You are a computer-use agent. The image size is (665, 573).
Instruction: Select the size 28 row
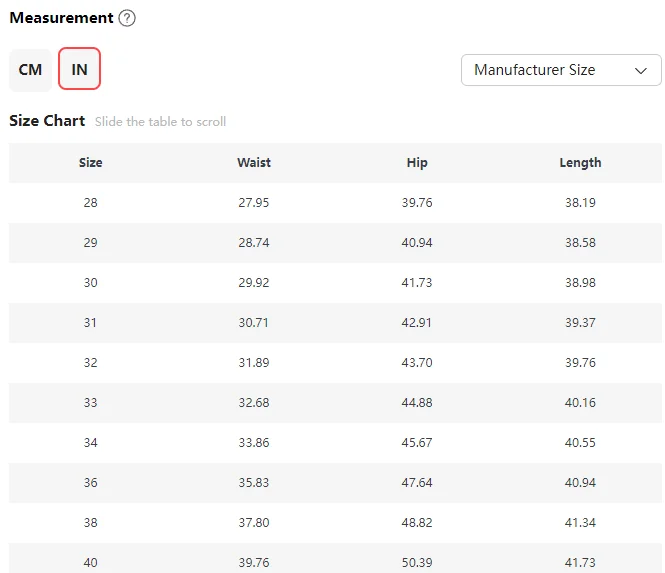click(91, 202)
